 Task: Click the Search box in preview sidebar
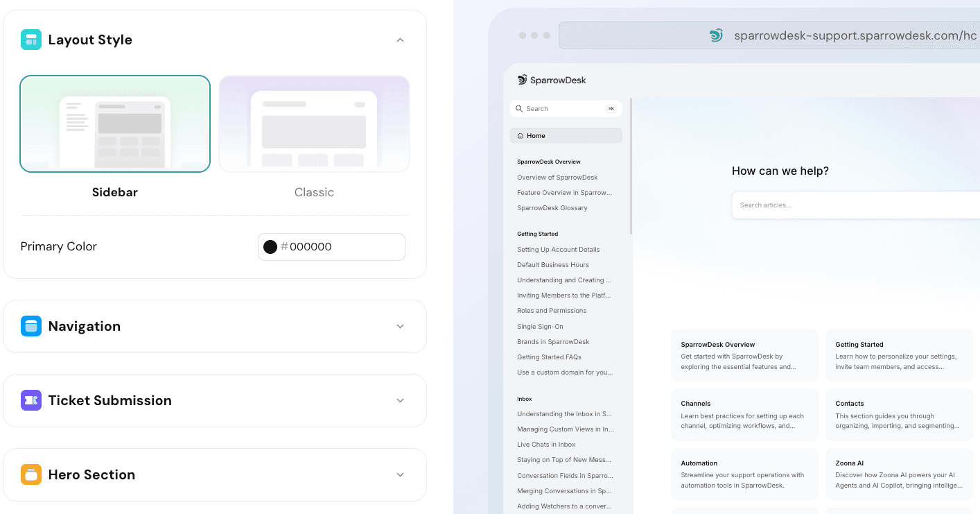566,109
